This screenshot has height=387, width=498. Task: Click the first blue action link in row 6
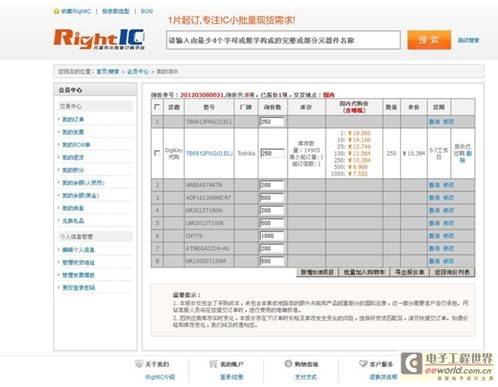(434, 236)
